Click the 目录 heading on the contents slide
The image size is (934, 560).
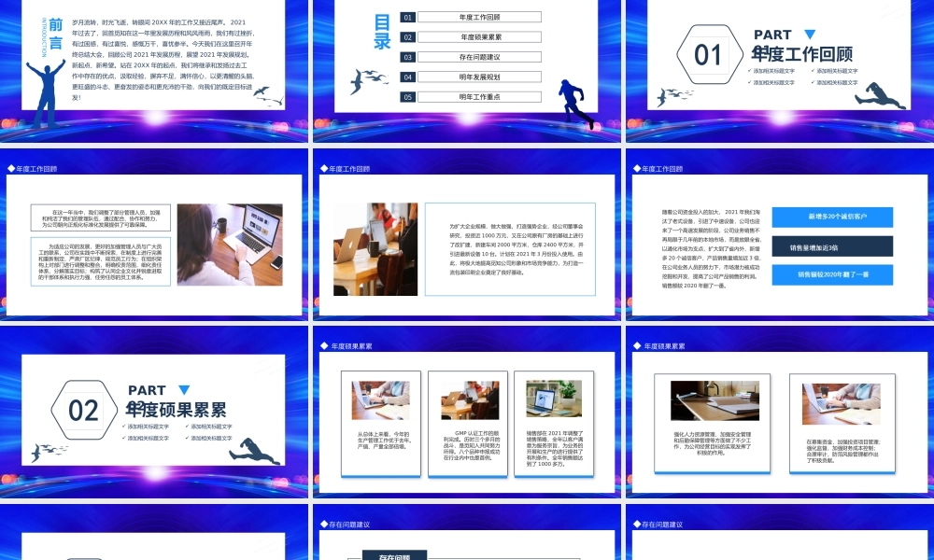click(382, 32)
